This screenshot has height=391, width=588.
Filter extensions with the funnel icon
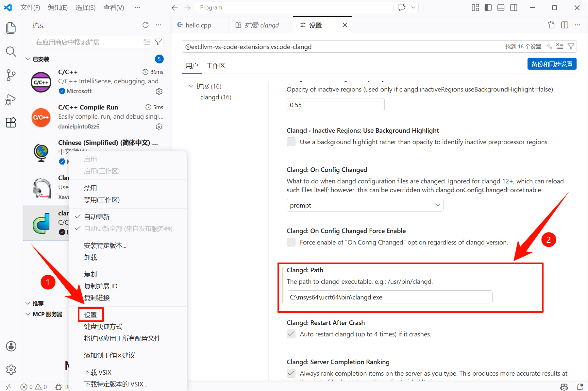pos(158,42)
